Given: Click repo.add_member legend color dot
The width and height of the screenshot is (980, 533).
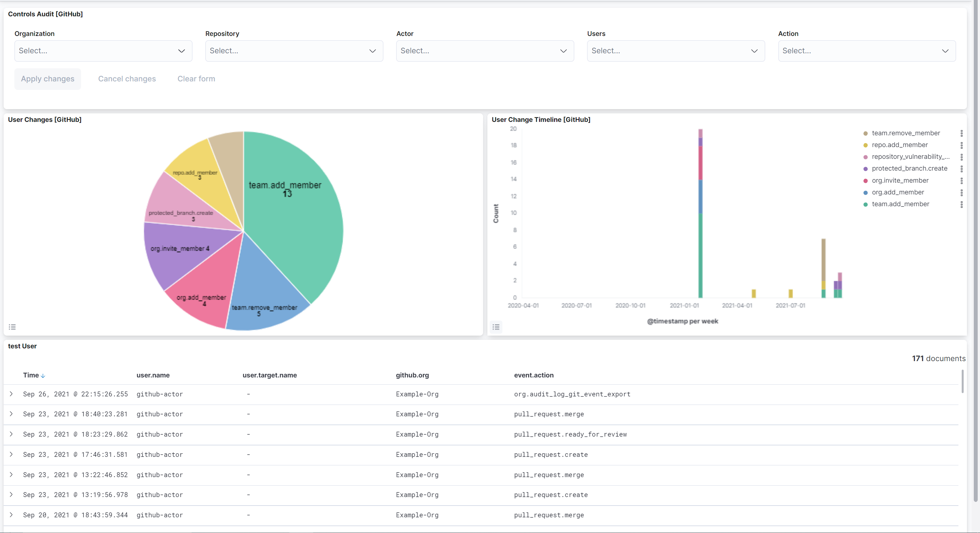Looking at the screenshot, I should click(x=866, y=145).
